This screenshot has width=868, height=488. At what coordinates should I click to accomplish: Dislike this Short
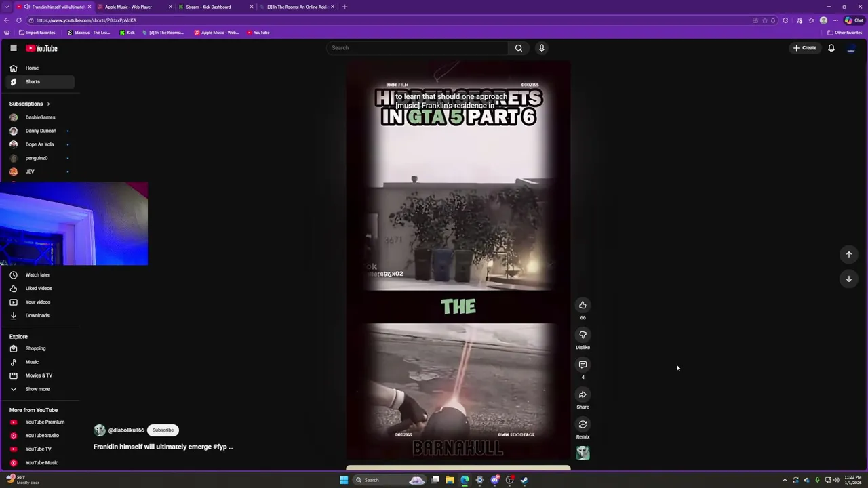pos(583,335)
